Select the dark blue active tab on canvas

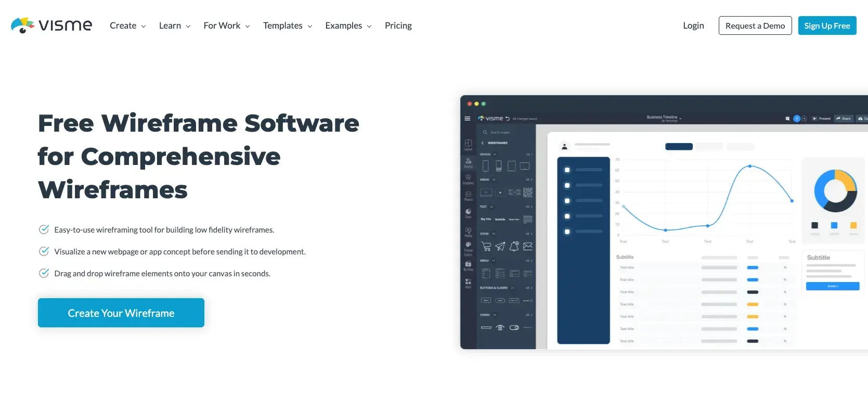679,147
